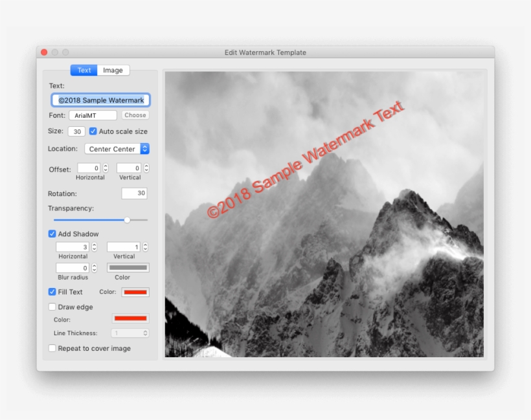Uncheck the Fill Text option
Image resolution: width=531 pixels, height=420 pixels.
pyautogui.click(x=52, y=292)
